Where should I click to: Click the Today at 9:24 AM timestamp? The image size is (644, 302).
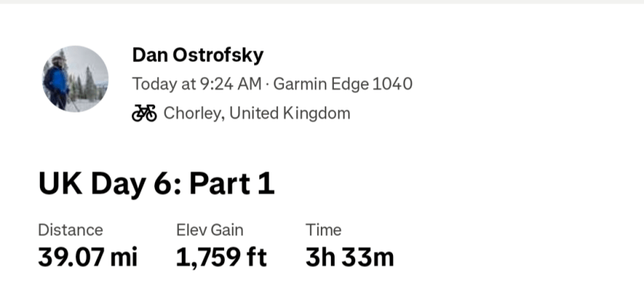point(197,84)
